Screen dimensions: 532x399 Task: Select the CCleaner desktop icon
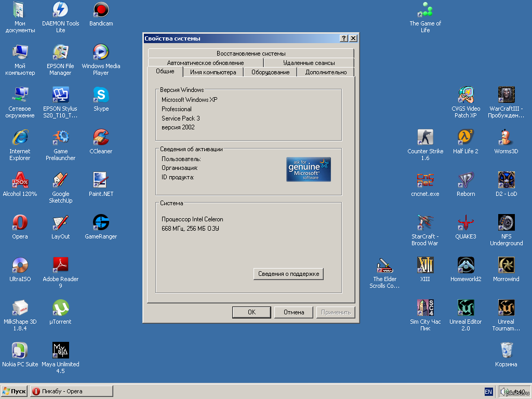(x=101, y=138)
